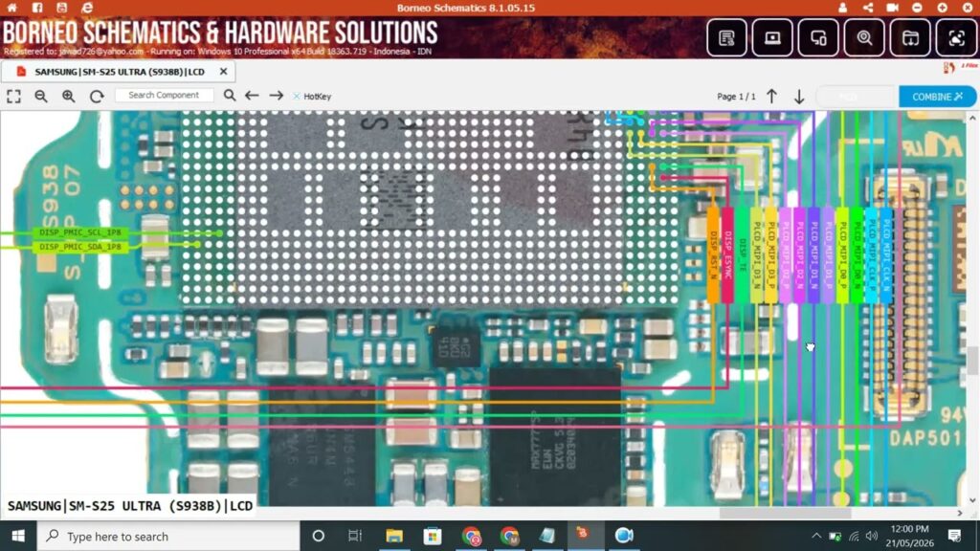Click the share icon in title bar
980x551 pixels.
pyautogui.click(x=868, y=8)
